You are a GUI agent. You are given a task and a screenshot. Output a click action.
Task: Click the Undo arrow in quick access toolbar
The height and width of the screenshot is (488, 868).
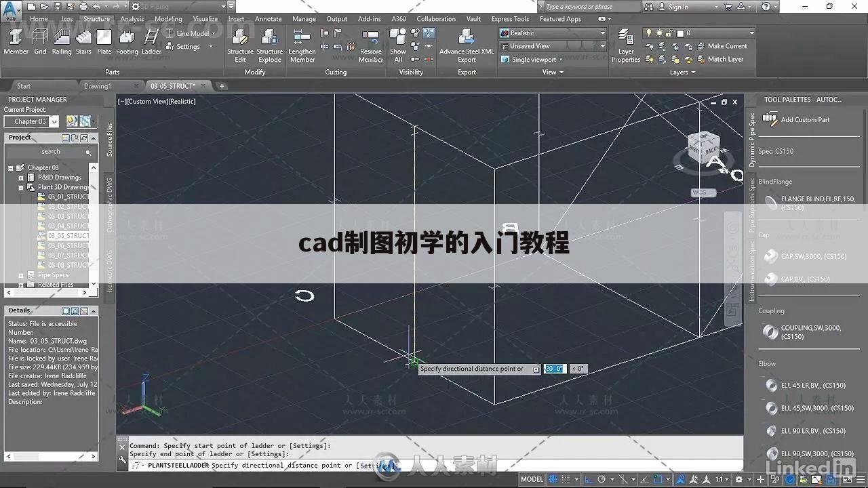click(96, 7)
